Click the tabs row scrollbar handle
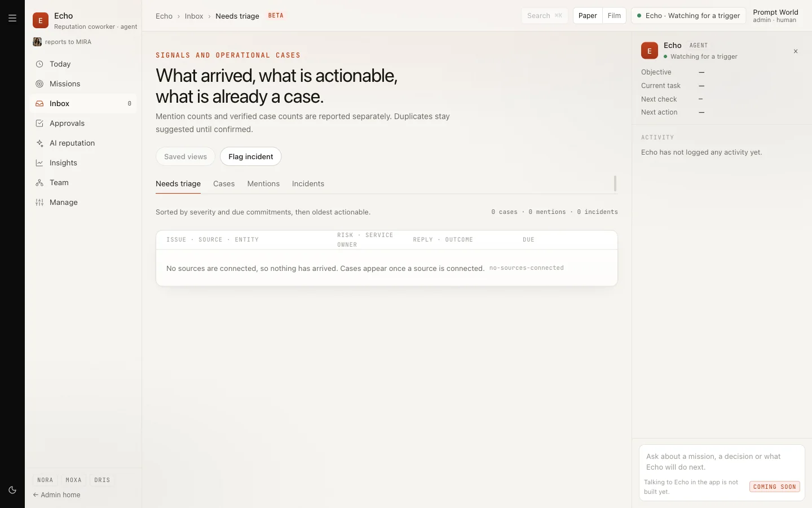 pyautogui.click(x=615, y=183)
